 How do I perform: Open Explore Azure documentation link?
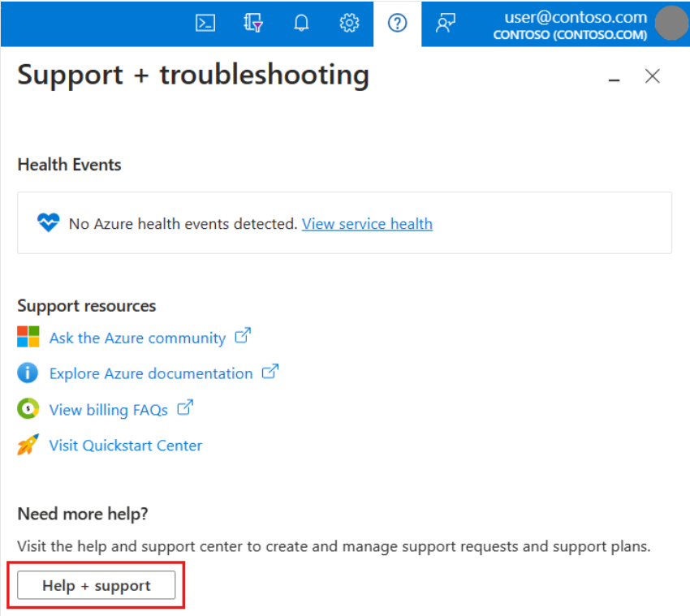pos(151,373)
